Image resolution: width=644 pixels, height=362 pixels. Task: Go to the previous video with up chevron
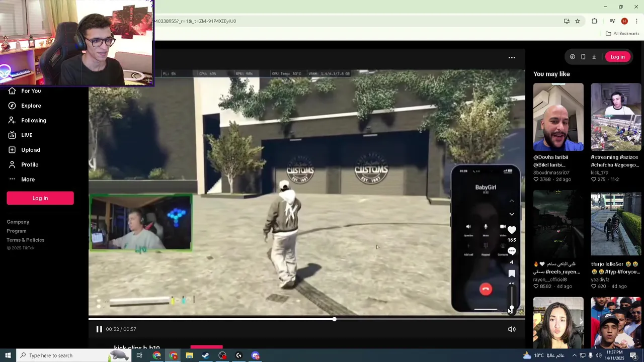pos(512,201)
